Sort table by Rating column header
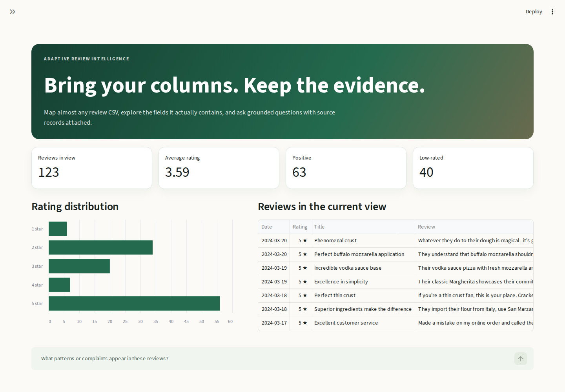Image resolution: width=565 pixels, height=392 pixels. tap(300, 227)
